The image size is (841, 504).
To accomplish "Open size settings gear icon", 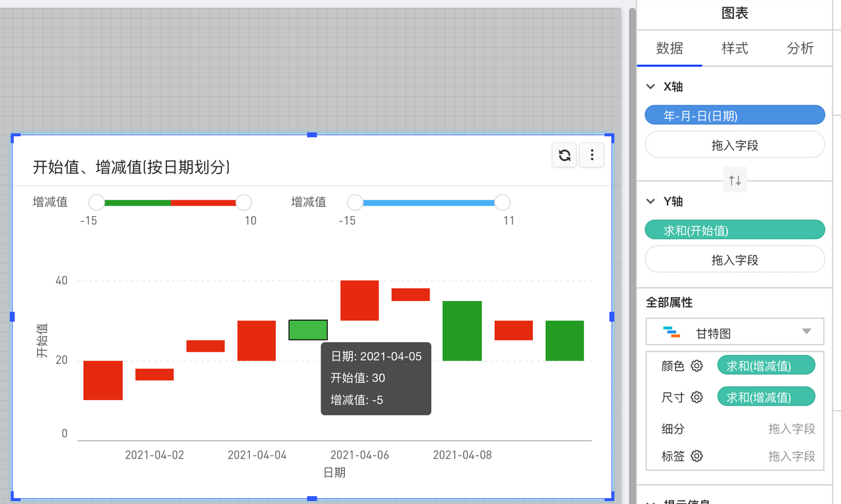I will click(697, 398).
